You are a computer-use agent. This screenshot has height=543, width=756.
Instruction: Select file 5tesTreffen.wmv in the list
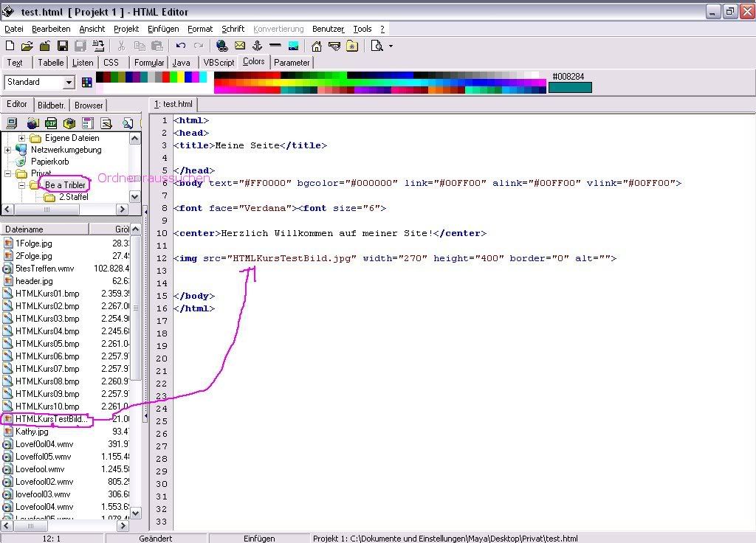point(45,269)
